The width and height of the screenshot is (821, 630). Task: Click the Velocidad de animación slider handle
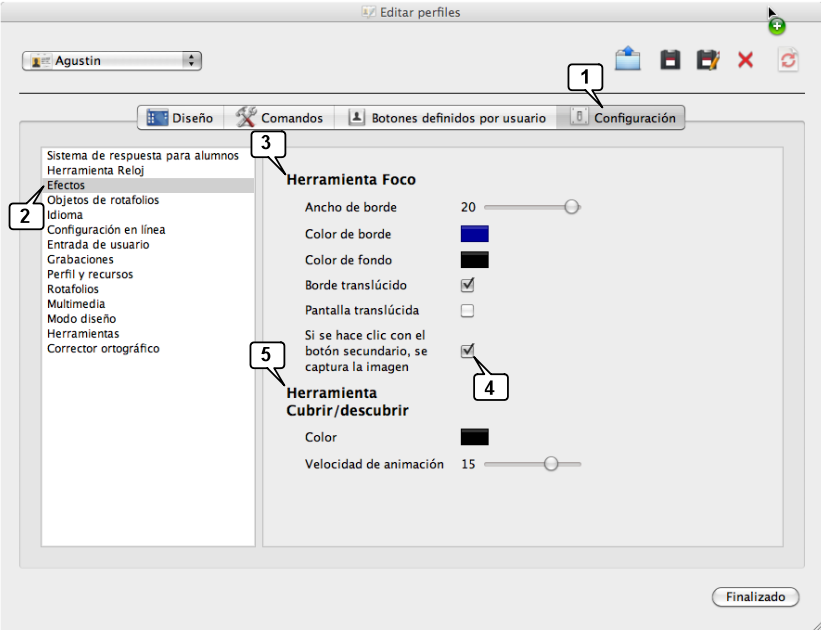tap(549, 464)
